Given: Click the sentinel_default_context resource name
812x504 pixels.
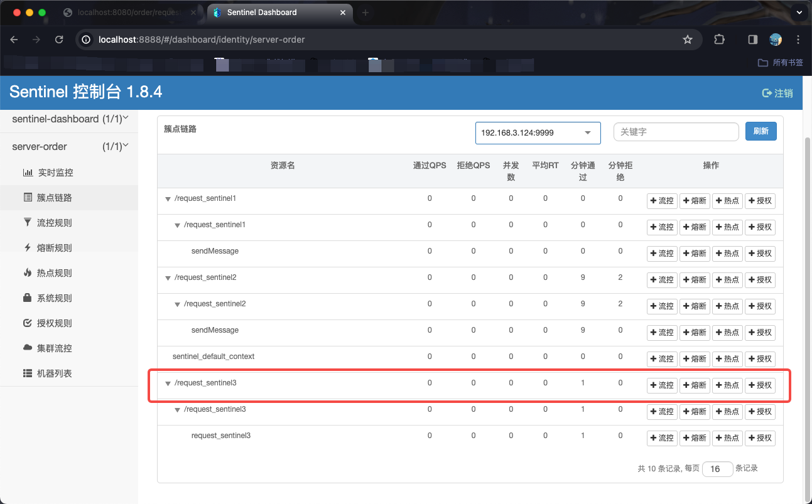Looking at the screenshot, I should (x=214, y=357).
